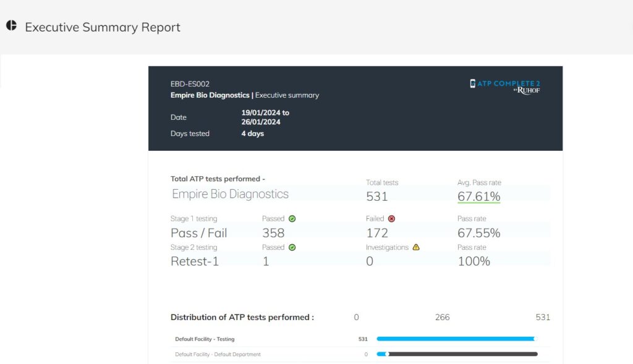Click the total tests value 531
Image resolution: width=633 pixels, height=364 pixels.
[x=377, y=197]
